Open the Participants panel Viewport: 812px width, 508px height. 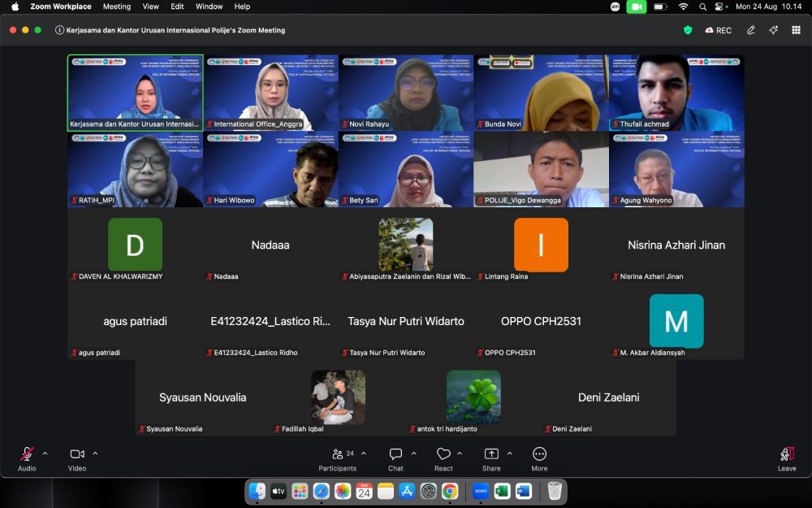tap(338, 459)
